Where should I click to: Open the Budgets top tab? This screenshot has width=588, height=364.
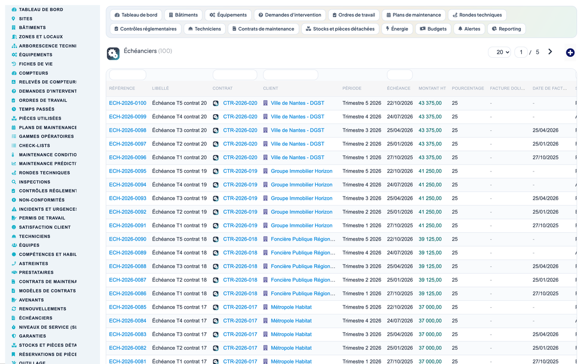433,29
